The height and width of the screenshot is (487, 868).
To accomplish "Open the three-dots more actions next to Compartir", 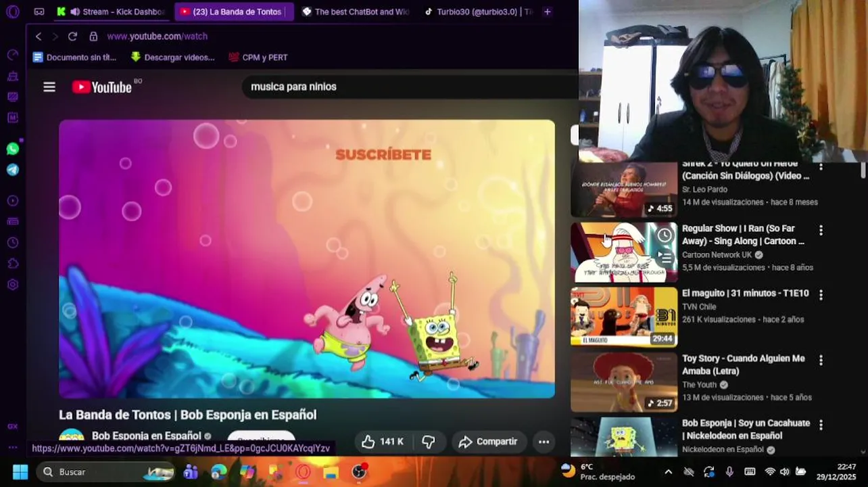I will (x=544, y=442).
